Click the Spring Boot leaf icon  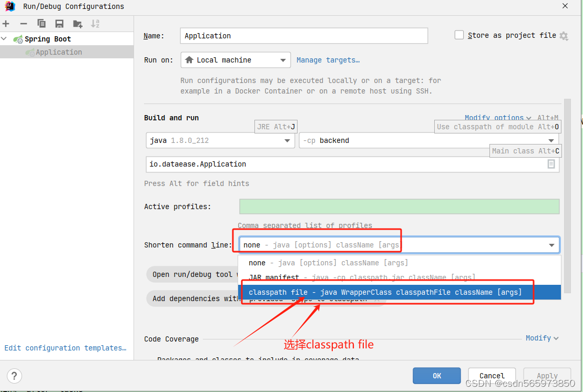(x=18, y=39)
